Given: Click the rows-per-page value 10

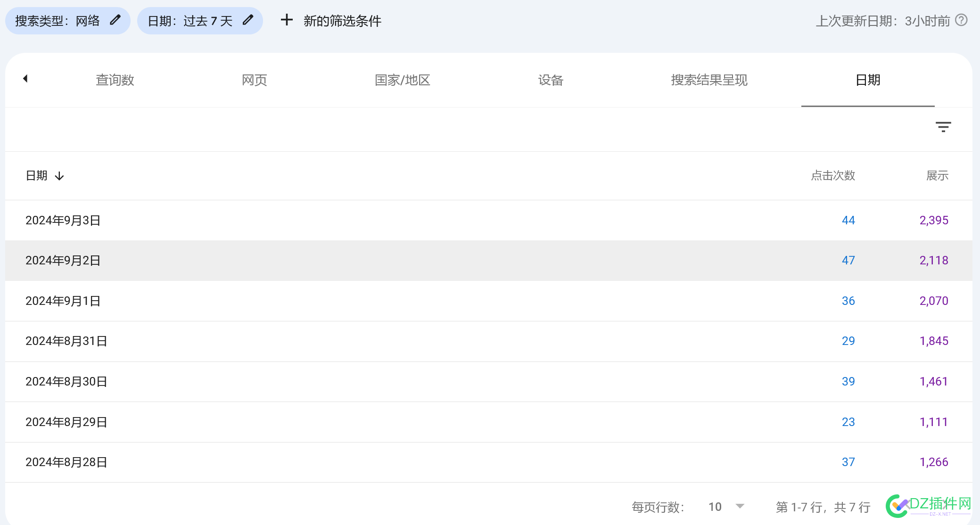Looking at the screenshot, I should click(715, 507).
